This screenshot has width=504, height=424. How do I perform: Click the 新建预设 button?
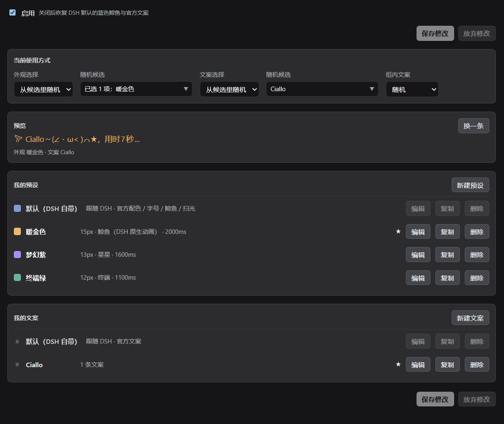click(x=470, y=185)
